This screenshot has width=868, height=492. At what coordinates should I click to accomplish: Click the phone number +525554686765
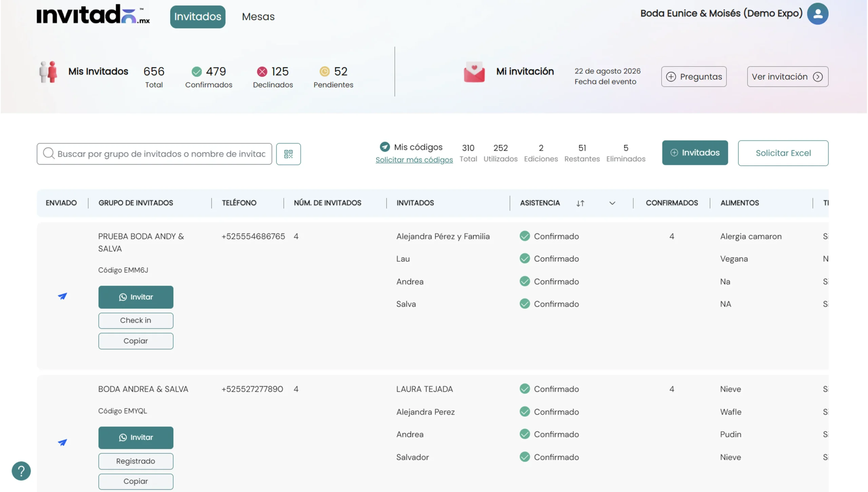tap(253, 236)
